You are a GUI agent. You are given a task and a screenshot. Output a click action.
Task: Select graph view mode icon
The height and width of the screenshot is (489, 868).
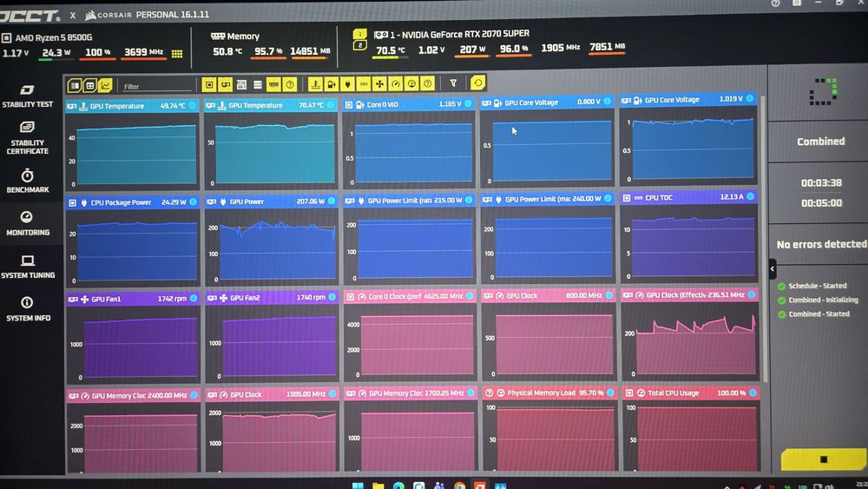(105, 85)
